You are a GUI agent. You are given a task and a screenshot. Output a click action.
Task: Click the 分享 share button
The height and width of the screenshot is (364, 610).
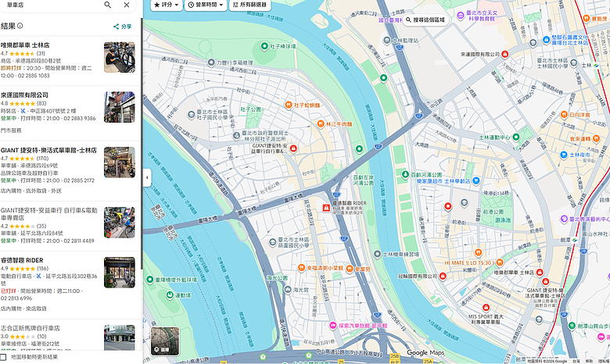pos(123,27)
